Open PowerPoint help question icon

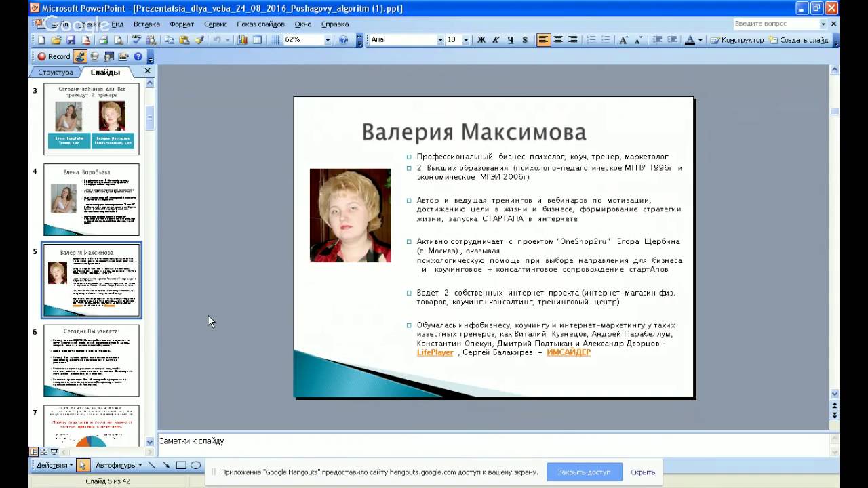pyautogui.click(x=343, y=40)
